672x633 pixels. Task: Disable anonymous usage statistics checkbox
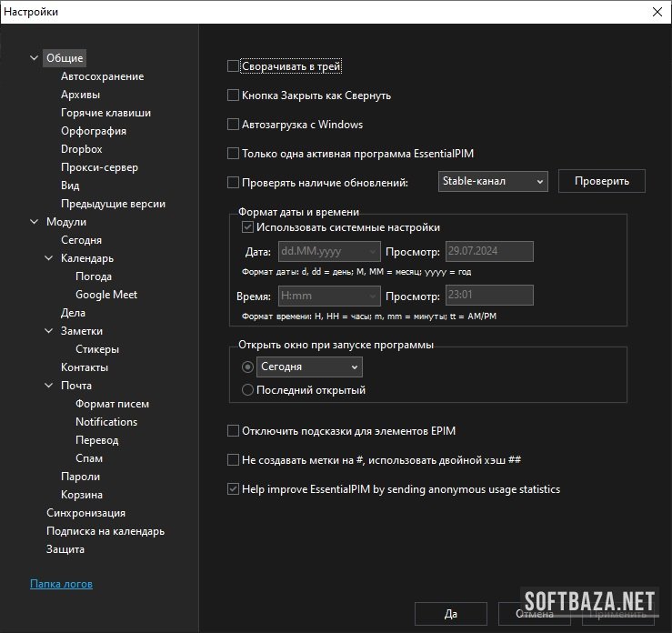(x=234, y=489)
